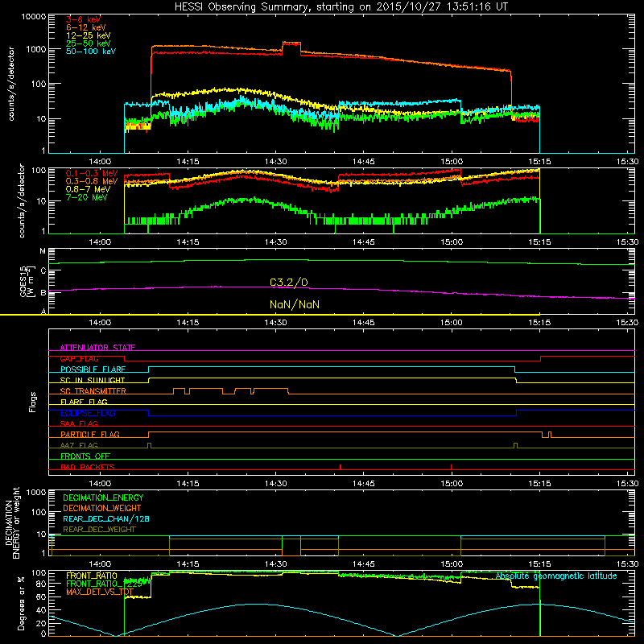Click the MAX_DET_VS_TOT legend label
The image size is (644, 644).
100,592
